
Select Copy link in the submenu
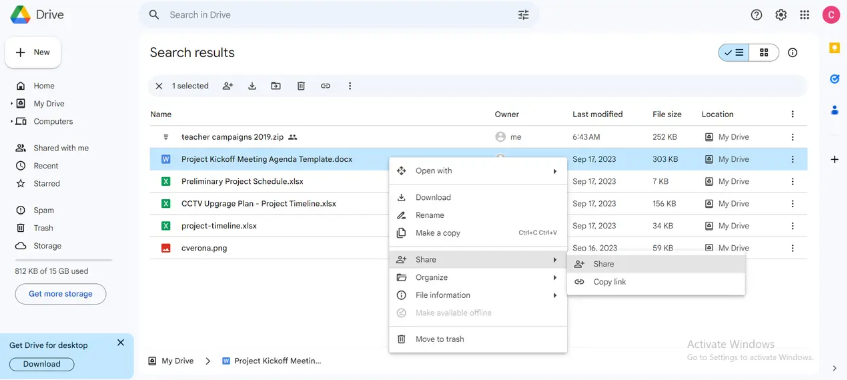pos(656,282)
